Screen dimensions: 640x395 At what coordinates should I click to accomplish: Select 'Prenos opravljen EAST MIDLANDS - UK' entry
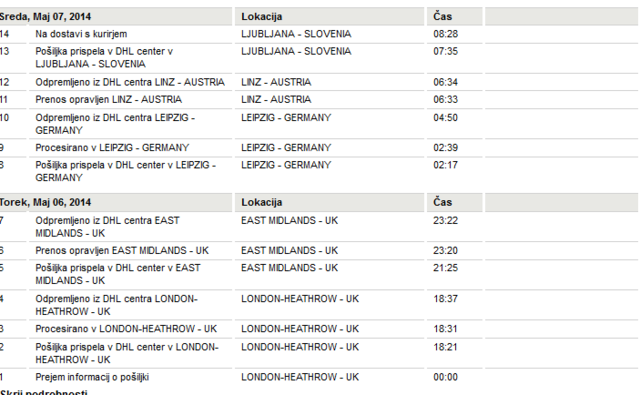[122, 251]
